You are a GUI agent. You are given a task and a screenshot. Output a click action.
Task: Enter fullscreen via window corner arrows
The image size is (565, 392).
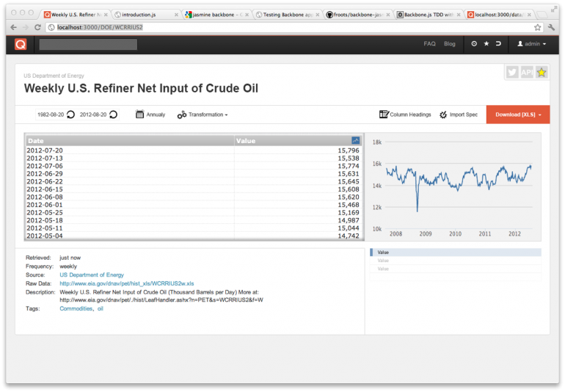tap(554, 10)
